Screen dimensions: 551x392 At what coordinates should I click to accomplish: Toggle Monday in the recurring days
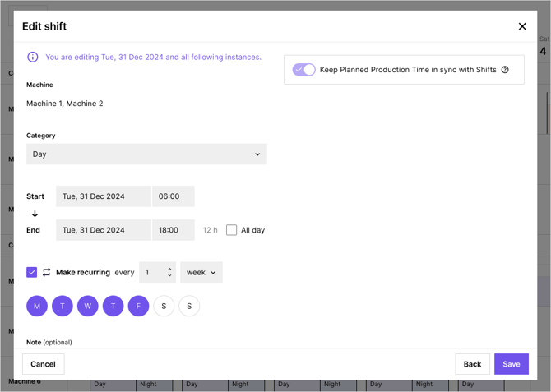37,306
